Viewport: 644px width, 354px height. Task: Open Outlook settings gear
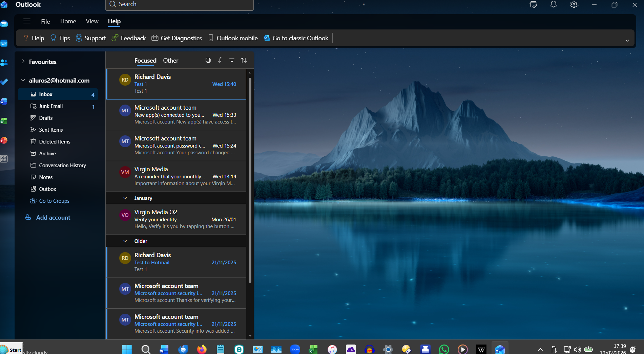coord(574,4)
